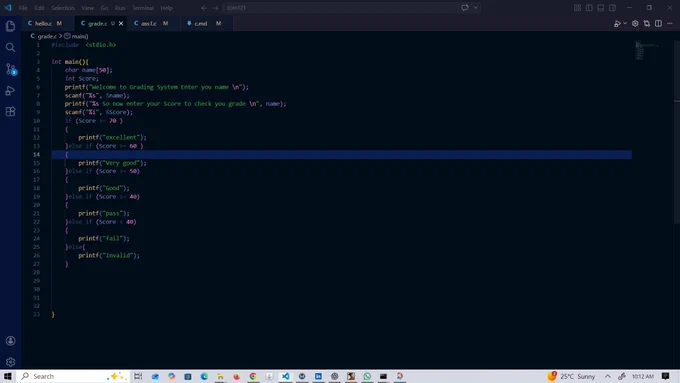Click the printf("Invalid") line
This screenshot has height=383, width=680.
tap(109, 255)
